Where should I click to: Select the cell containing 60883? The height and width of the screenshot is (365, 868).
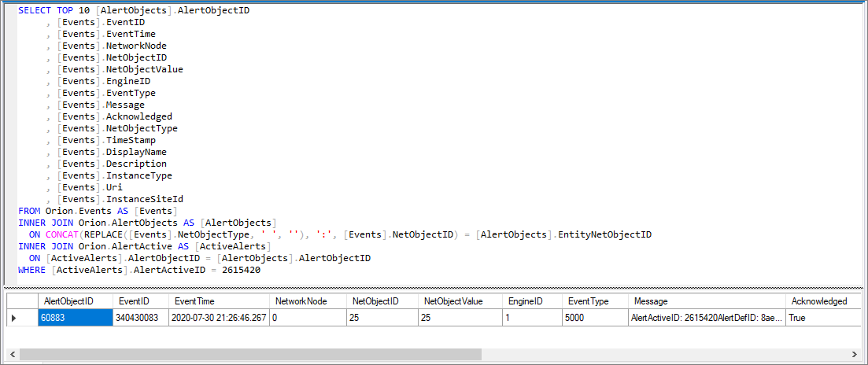click(x=76, y=318)
